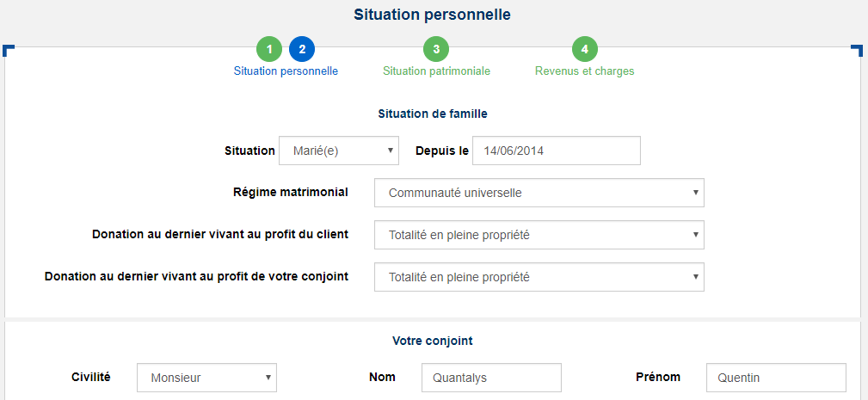Screen dimensions: 868x400
Task: Click the arrow of the Civilité select
Action: [268, 378]
